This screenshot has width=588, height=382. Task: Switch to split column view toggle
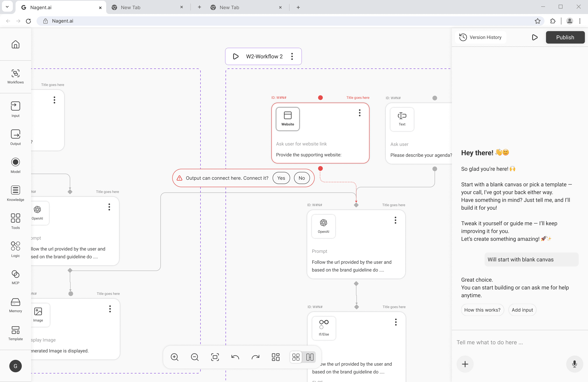point(310,357)
